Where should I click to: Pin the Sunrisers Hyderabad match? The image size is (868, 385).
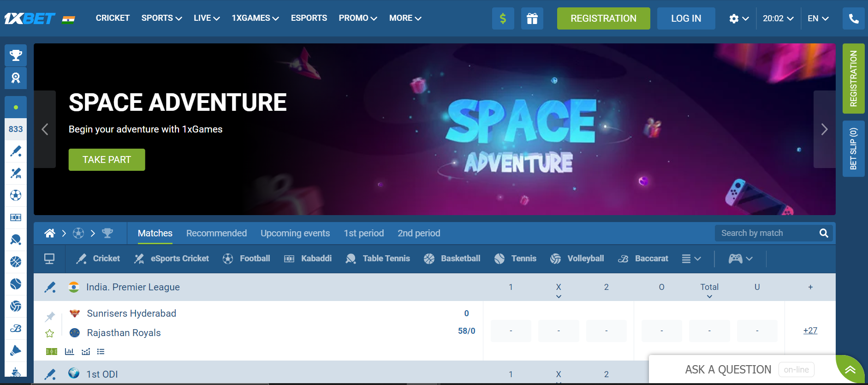tap(50, 316)
